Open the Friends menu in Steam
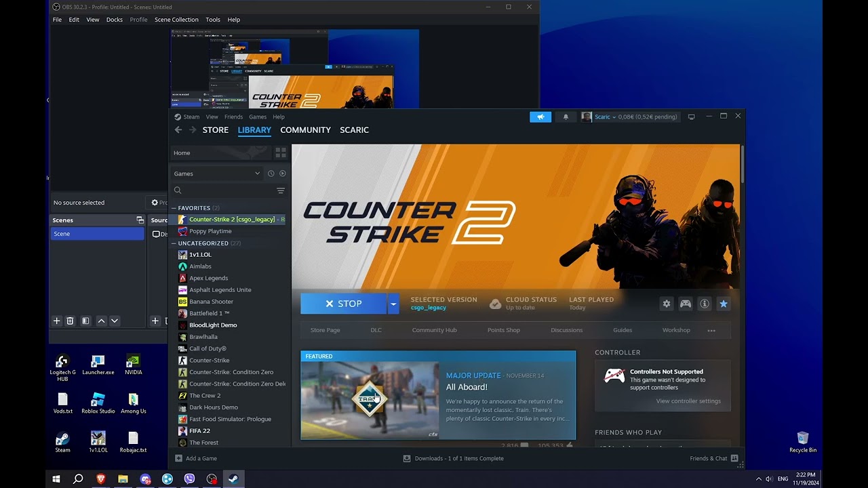The image size is (868, 488). 233,117
